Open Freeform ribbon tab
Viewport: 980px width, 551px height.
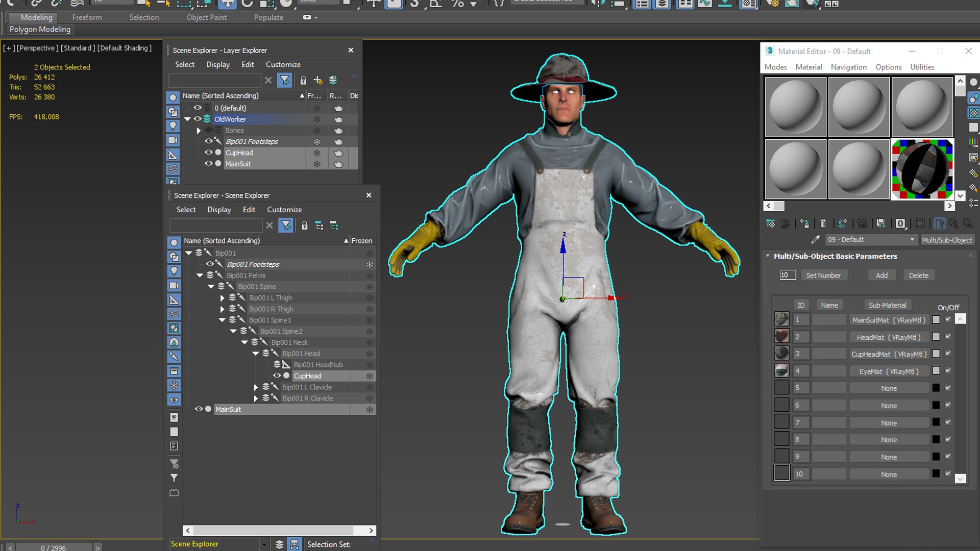pyautogui.click(x=87, y=17)
